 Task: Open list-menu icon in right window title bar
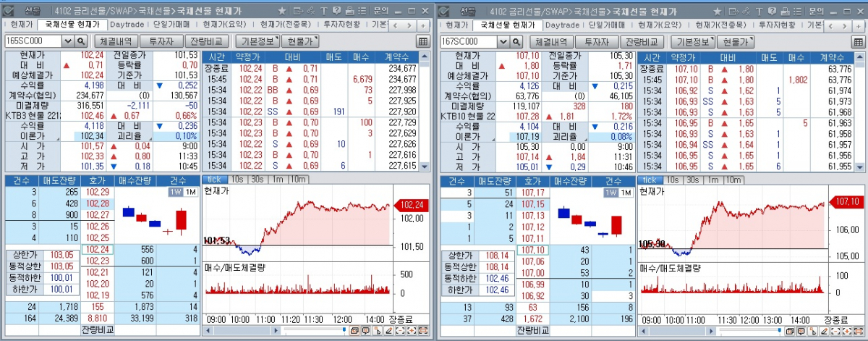click(x=798, y=11)
